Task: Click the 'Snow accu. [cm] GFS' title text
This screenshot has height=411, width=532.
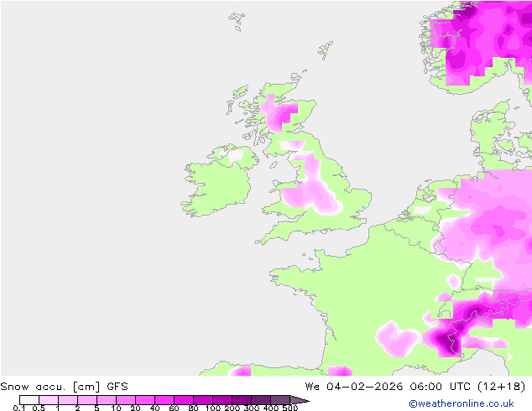Action: pos(64,387)
